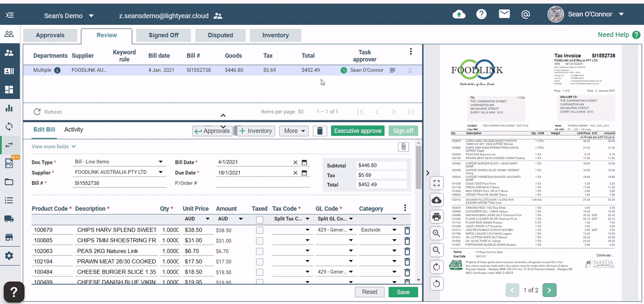Screen dimensions: 644x304
Task: Toggle the navigation menu collapse icon
Action: point(10,16)
